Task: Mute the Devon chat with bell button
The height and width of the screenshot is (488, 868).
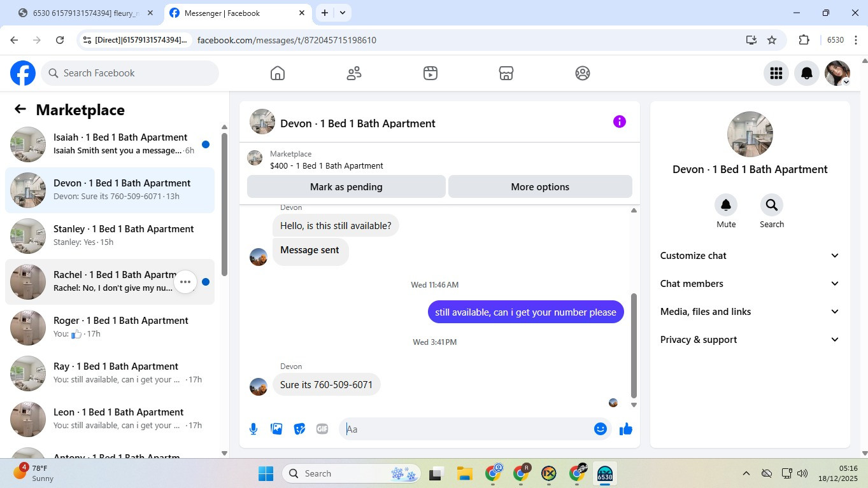Action: [x=726, y=205]
